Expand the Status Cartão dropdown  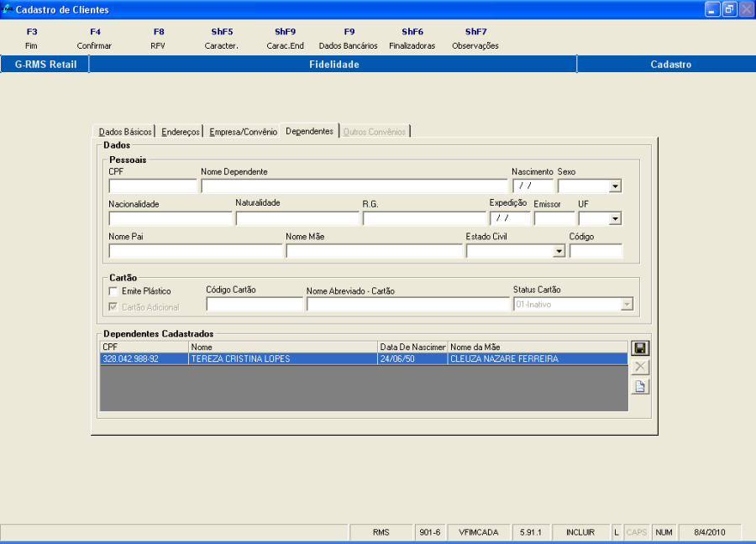[x=626, y=305]
